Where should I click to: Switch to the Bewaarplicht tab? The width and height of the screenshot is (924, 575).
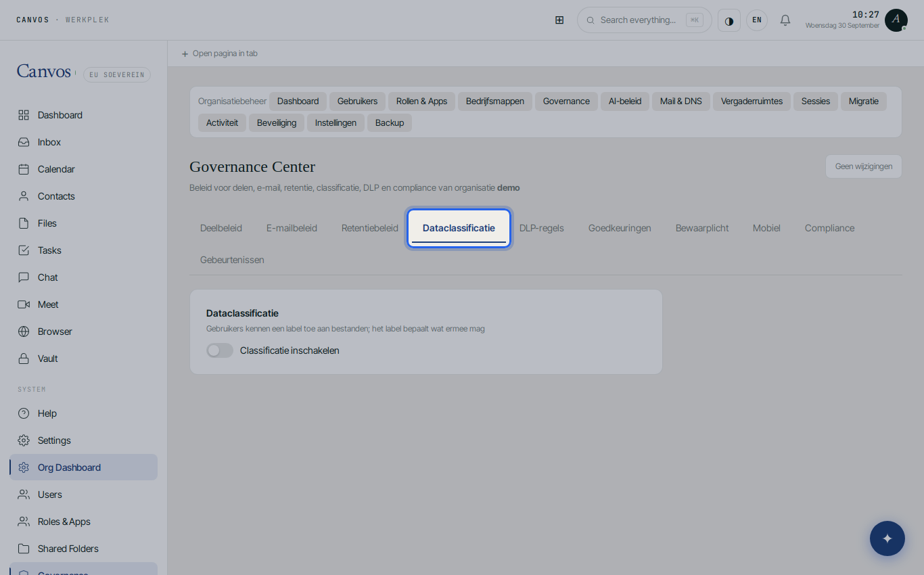point(702,228)
